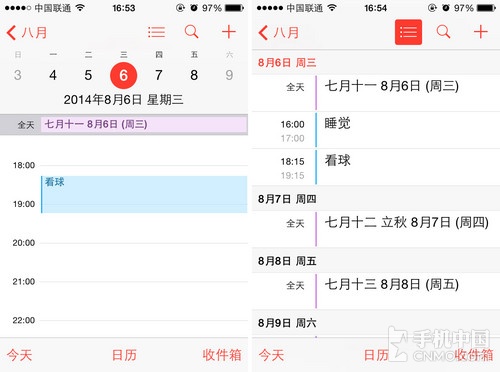Add new event in left screen
The image size is (500, 372).
(x=229, y=32)
